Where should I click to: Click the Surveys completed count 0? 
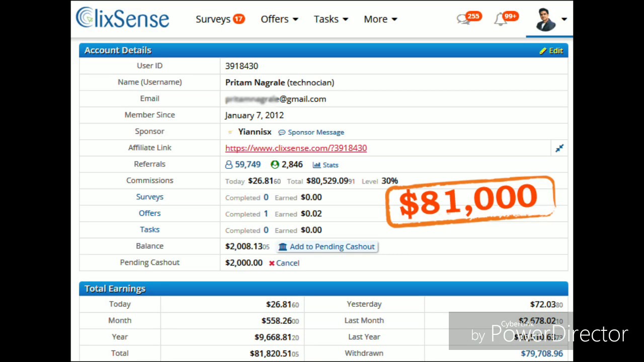coord(266,197)
